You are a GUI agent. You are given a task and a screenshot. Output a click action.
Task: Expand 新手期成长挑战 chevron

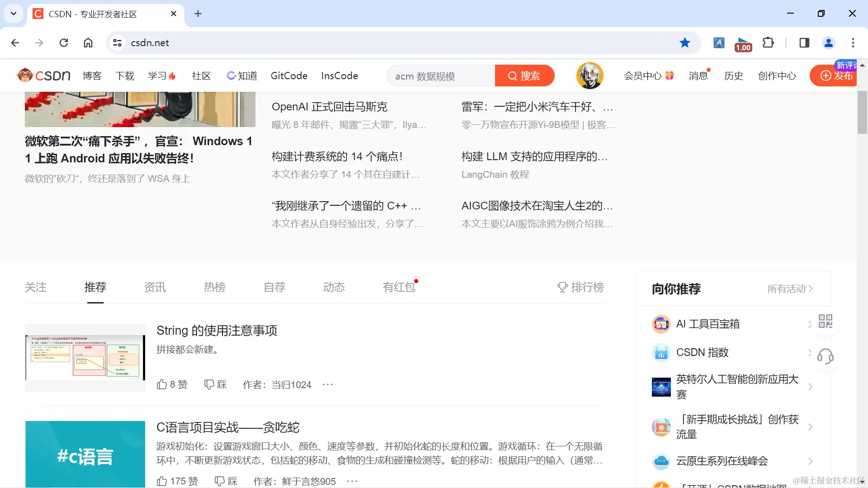coord(810,427)
